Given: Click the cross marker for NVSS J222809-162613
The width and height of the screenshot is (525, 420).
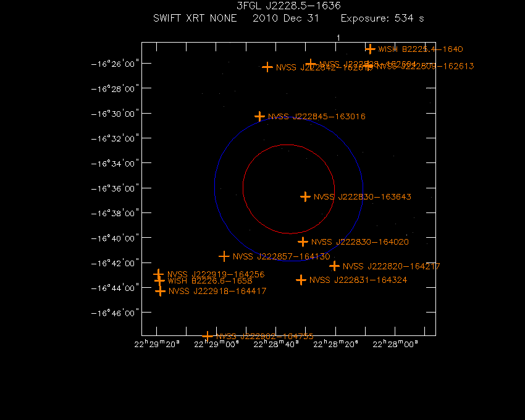Looking at the screenshot, I should pyautogui.click(x=368, y=66).
